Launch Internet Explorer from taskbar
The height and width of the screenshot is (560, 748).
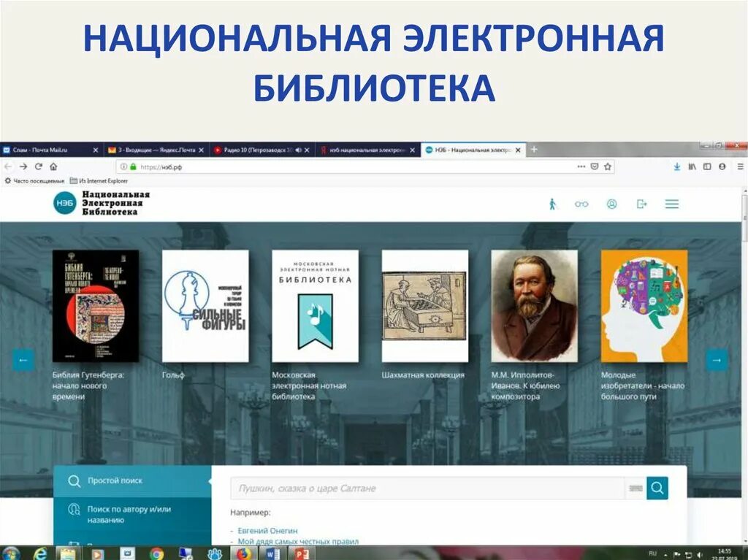coord(41,554)
